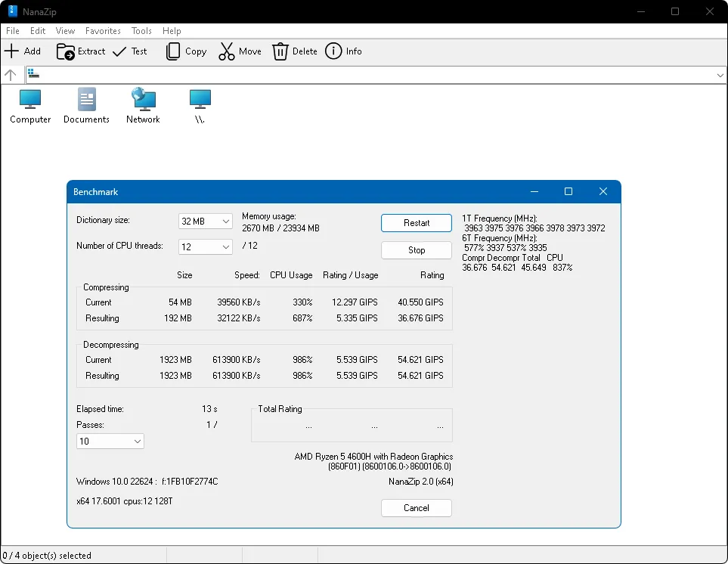Open the Favorites menu
The width and height of the screenshot is (728, 564).
pyautogui.click(x=103, y=31)
